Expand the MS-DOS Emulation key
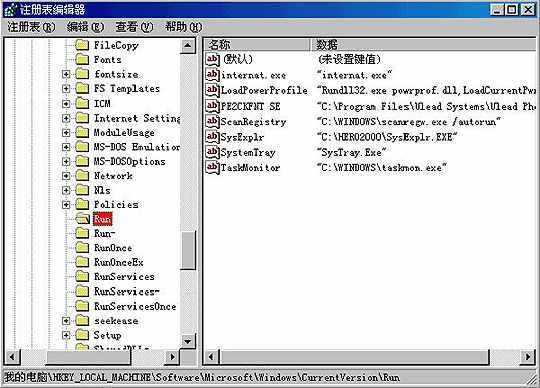The height and width of the screenshot is (388, 540). tap(66, 147)
